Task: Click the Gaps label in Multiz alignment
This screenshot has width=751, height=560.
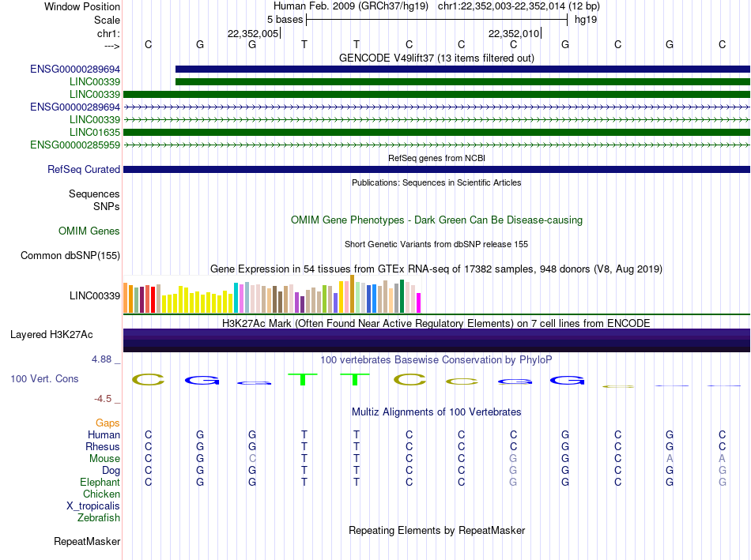Action: [x=108, y=423]
